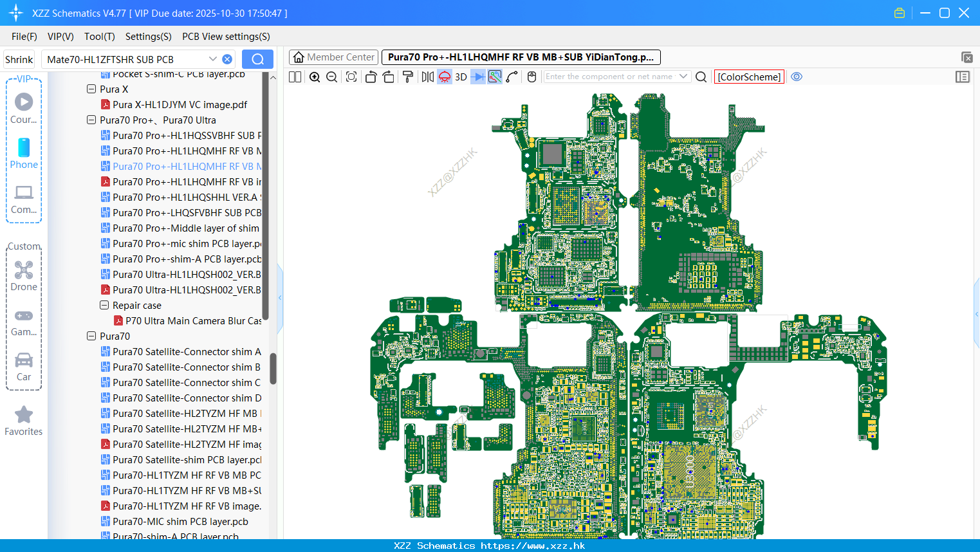The width and height of the screenshot is (980, 552).
Task: Toggle the eye visibility icon
Action: pos(797,77)
